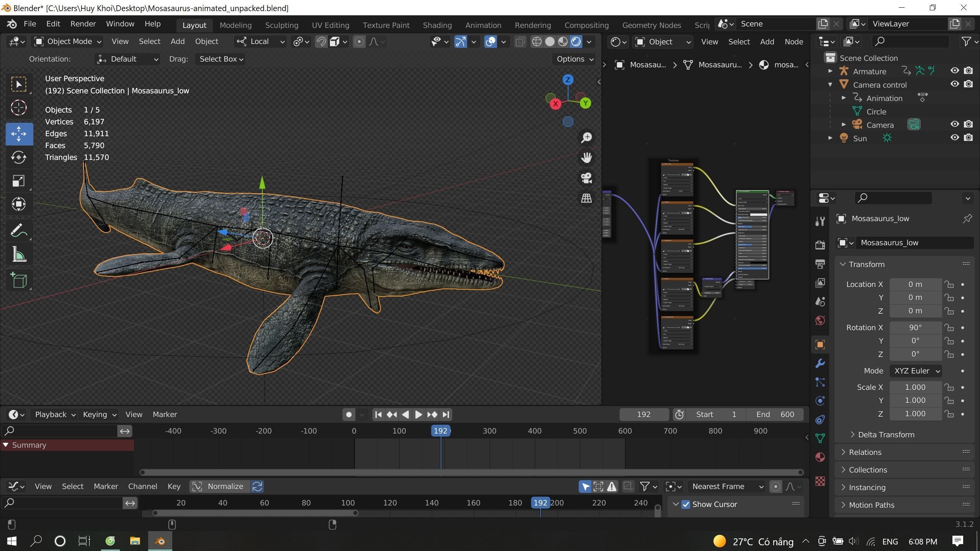Switch to the Shading workspace tab
This screenshot has width=980, height=551.
(437, 25)
